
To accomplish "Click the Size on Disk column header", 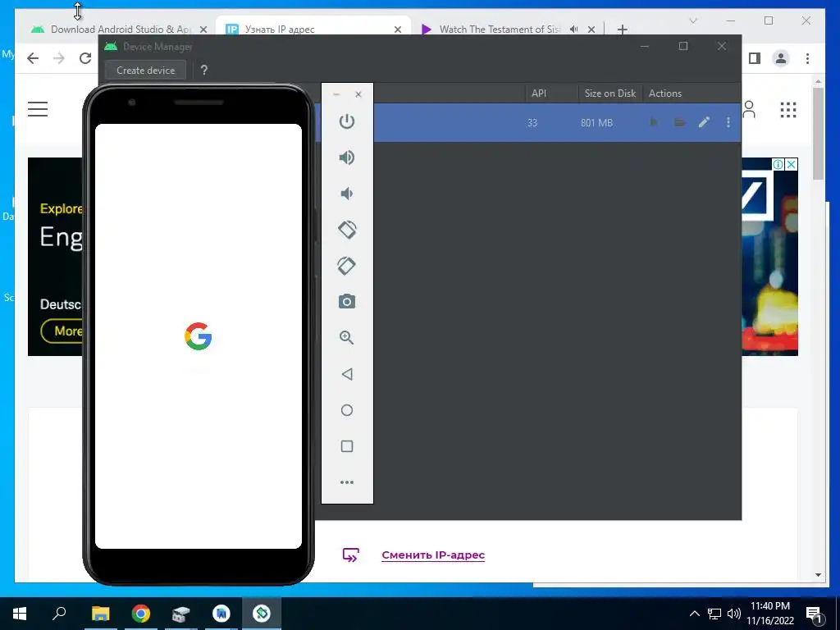I will click(x=610, y=94).
